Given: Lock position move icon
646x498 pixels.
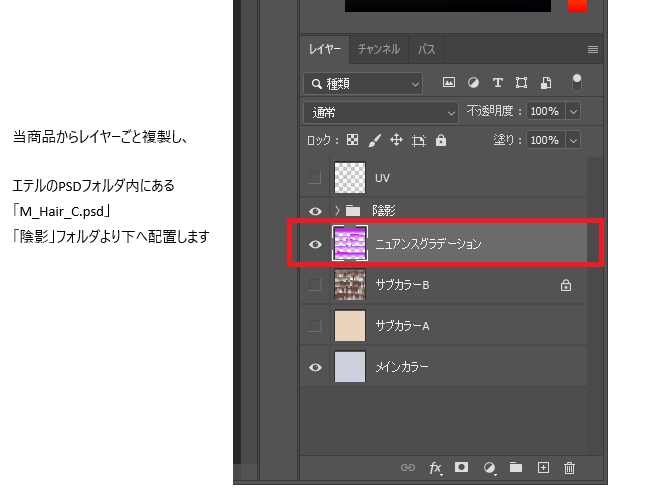Looking at the screenshot, I should click(x=396, y=140).
